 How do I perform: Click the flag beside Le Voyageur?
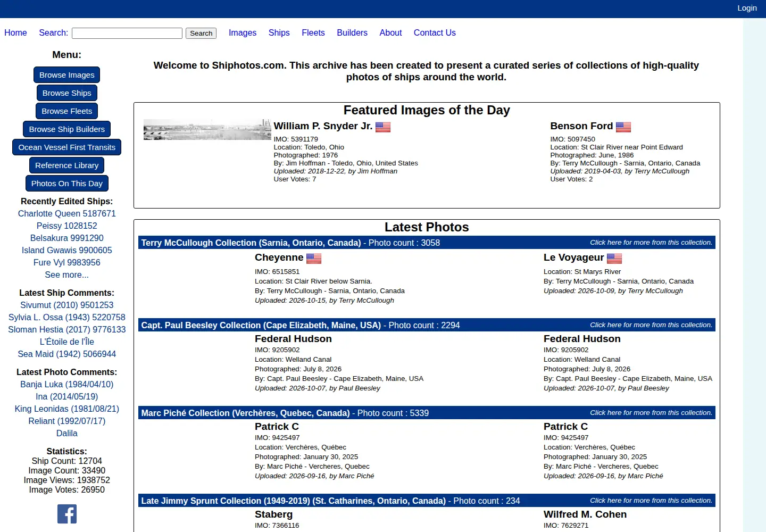(614, 259)
